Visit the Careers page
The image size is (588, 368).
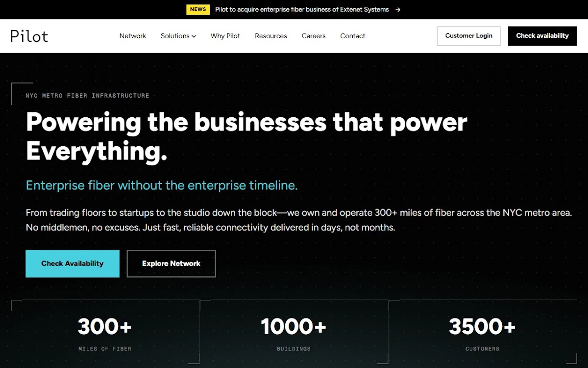pos(314,36)
